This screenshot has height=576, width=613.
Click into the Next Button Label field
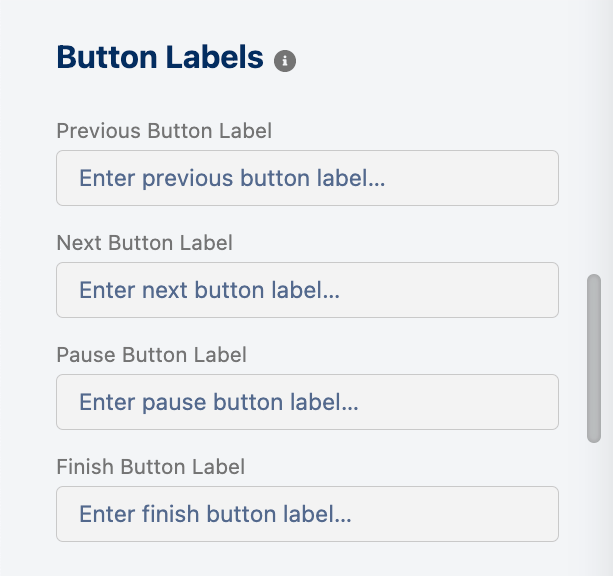[307, 290]
